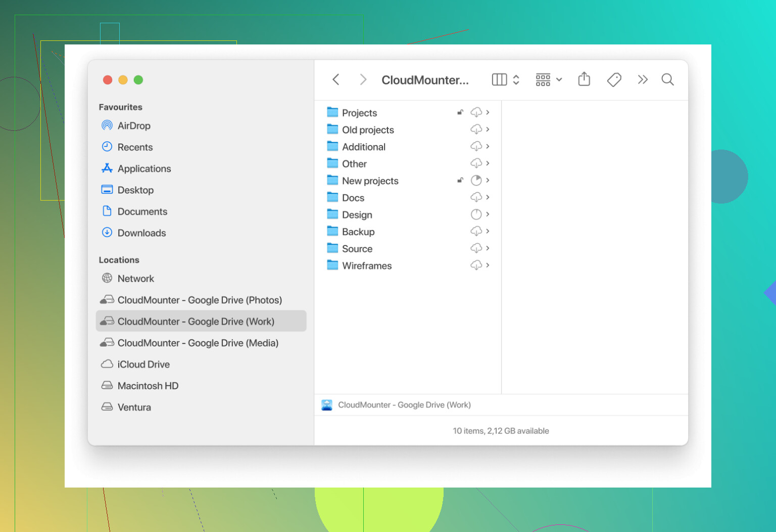Click sync progress icon for New projects
Screen dimensions: 776x532
coord(476,180)
